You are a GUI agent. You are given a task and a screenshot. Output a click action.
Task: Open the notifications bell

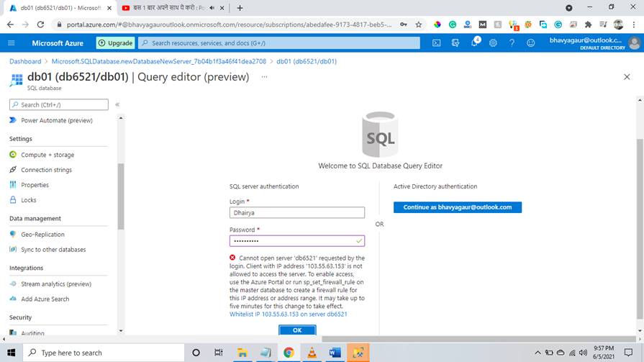pyautogui.click(x=474, y=42)
